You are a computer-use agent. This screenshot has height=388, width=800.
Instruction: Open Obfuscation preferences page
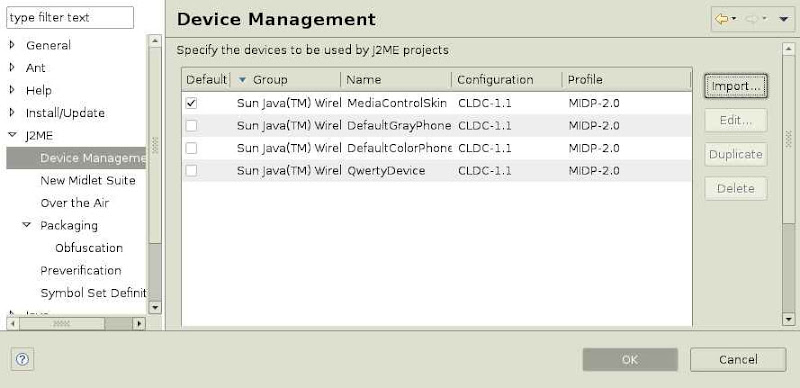pos(89,248)
